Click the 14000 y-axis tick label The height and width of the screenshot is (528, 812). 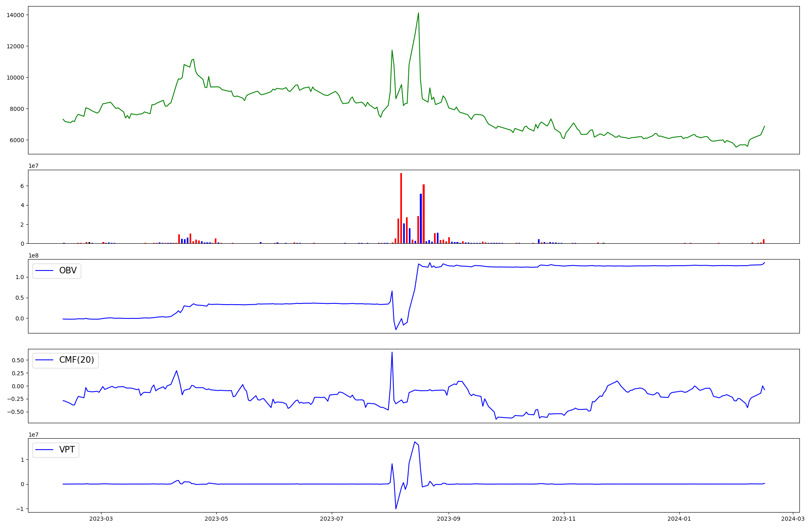pos(15,15)
